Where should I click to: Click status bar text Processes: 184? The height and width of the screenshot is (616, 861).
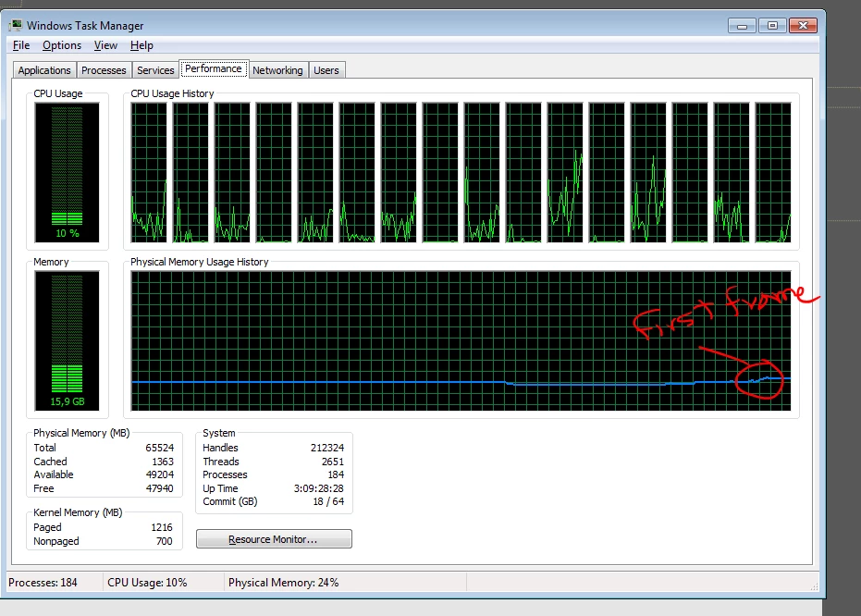pyautogui.click(x=43, y=583)
